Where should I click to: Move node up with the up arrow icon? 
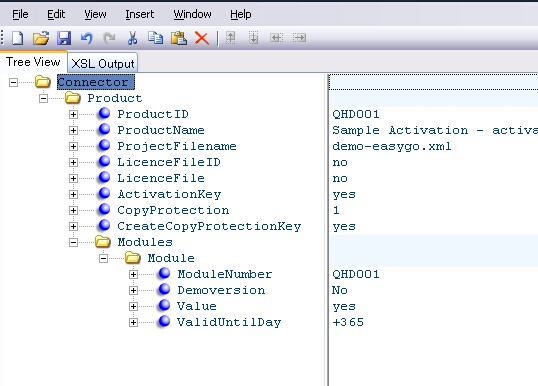231,37
